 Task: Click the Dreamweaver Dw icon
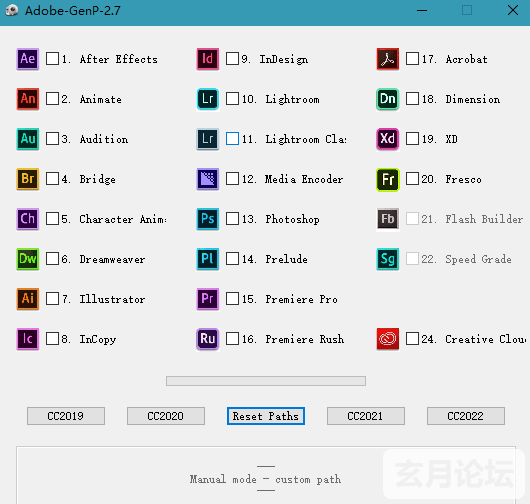pyautogui.click(x=28, y=259)
